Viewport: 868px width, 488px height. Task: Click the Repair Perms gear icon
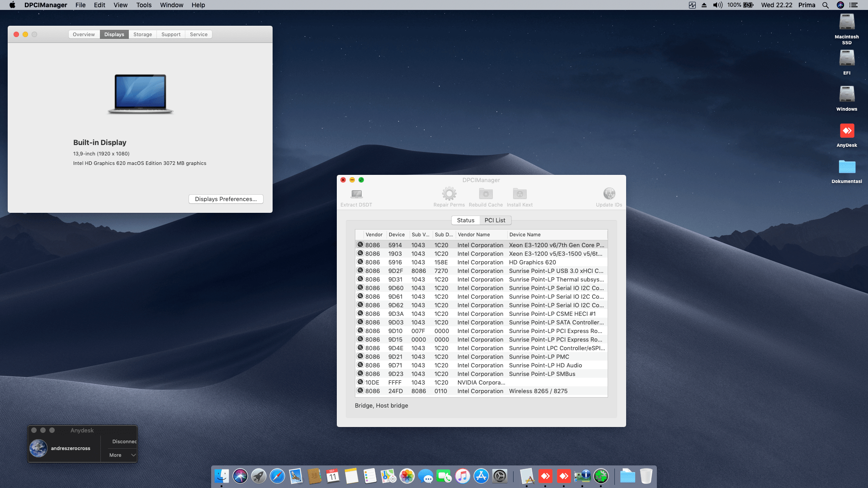pyautogui.click(x=449, y=194)
